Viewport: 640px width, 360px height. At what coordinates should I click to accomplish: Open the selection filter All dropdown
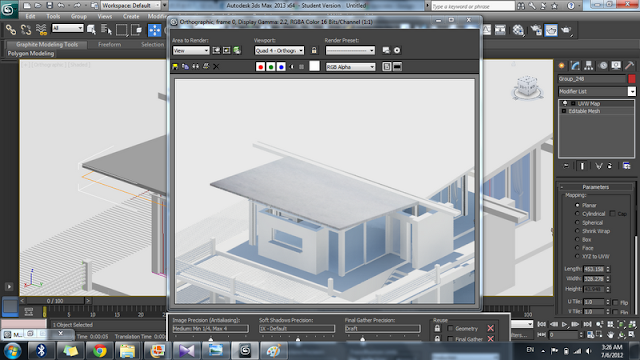click(67, 28)
